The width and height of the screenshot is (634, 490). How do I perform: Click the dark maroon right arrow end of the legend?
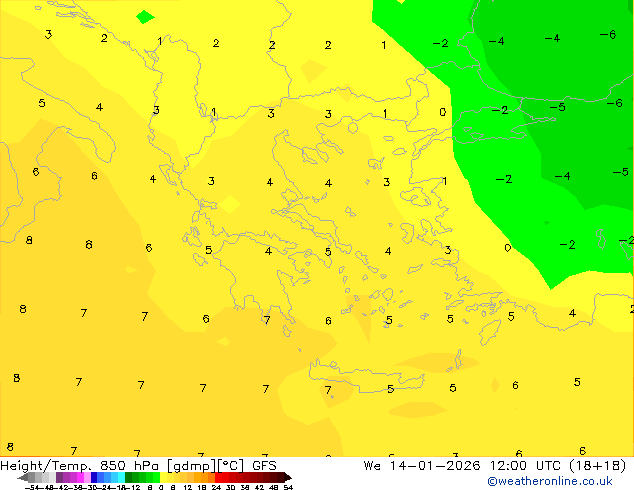point(288,477)
